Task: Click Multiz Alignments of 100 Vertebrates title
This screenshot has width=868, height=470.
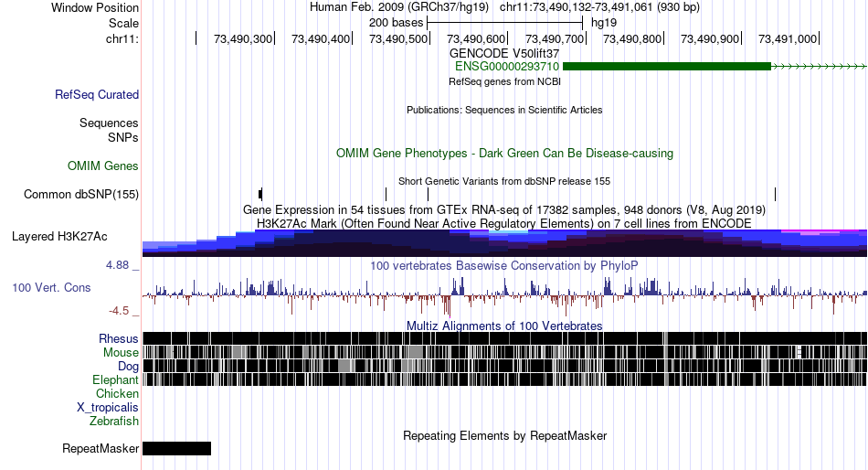Action: (504, 326)
